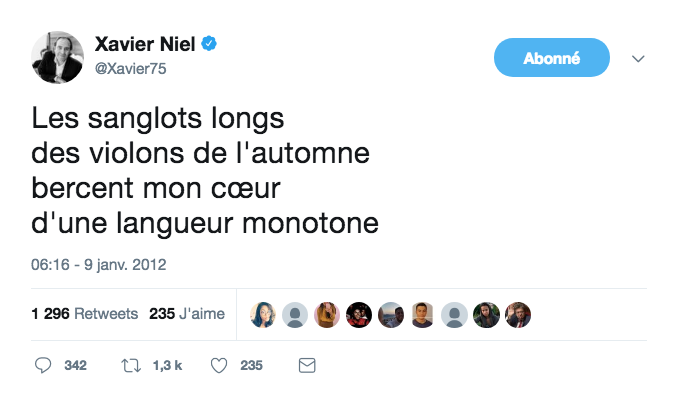Open the sixth liker avatar in the row

[x=422, y=315]
